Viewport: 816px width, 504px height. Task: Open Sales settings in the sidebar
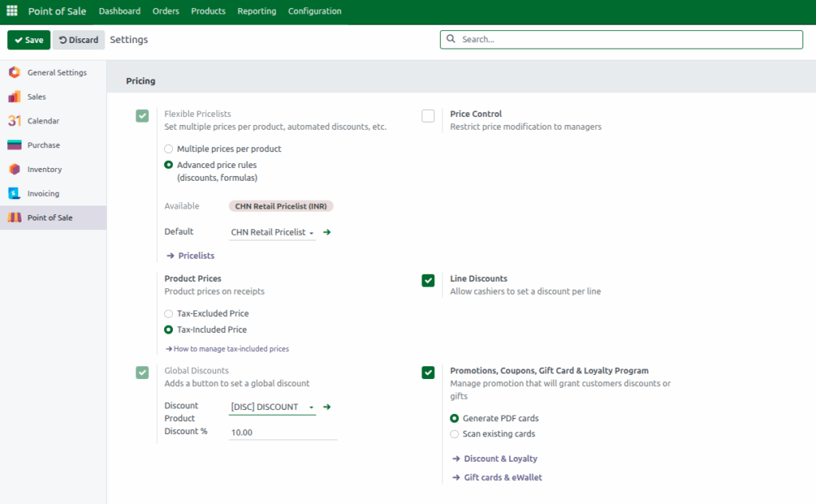[x=34, y=96]
